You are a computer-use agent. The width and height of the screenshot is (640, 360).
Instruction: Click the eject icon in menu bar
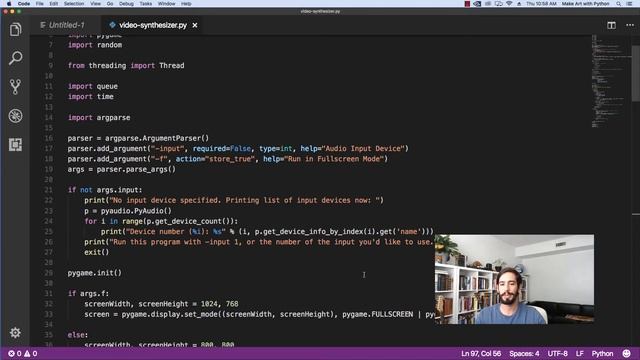519,4
